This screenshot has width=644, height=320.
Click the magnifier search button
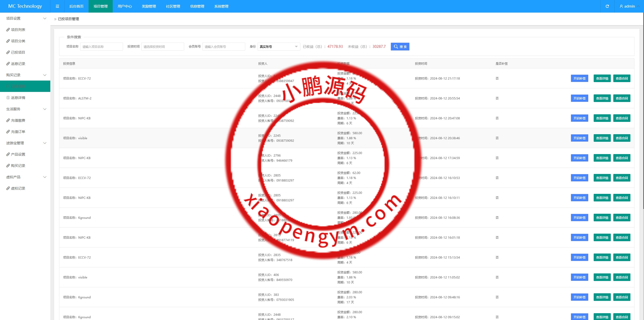400,47
